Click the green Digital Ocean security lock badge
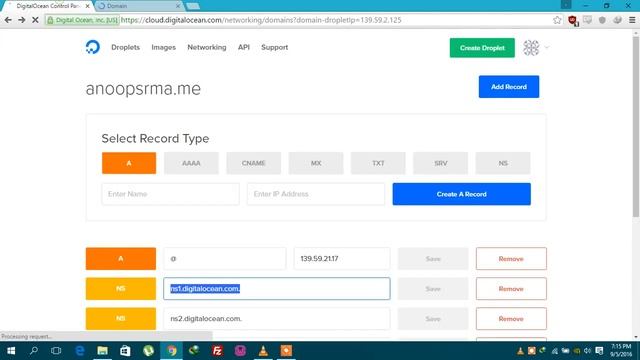Screen dimensions: 640x360 pos(82,20)
